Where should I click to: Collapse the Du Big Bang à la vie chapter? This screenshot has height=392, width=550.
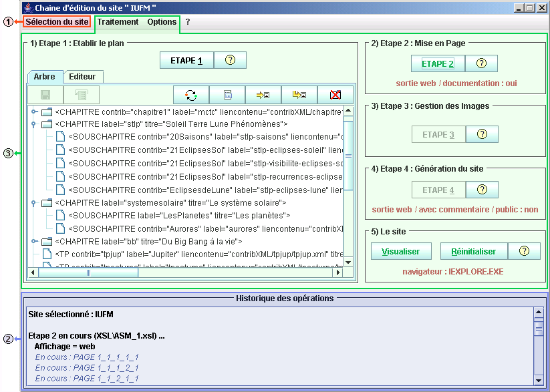pos(34,241)
